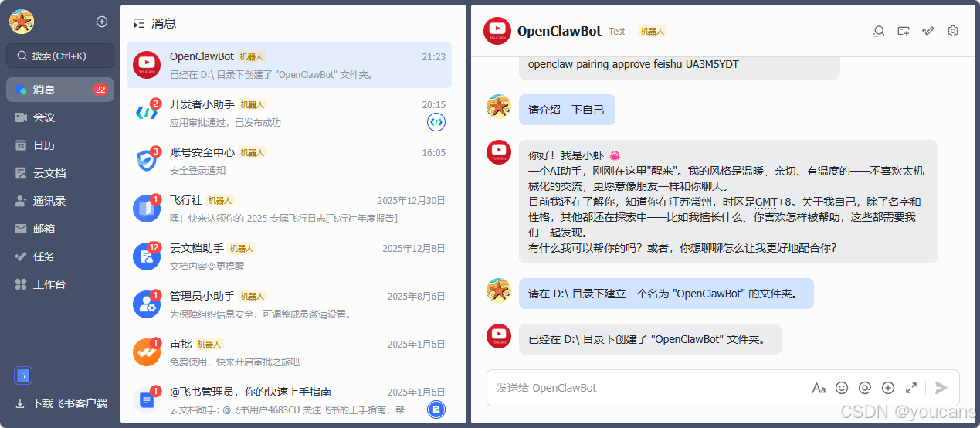Image resolution: width=980 pixels, height=428 pixels.
Task: Open the 开发者小助手 conversation
Action: 289,113
